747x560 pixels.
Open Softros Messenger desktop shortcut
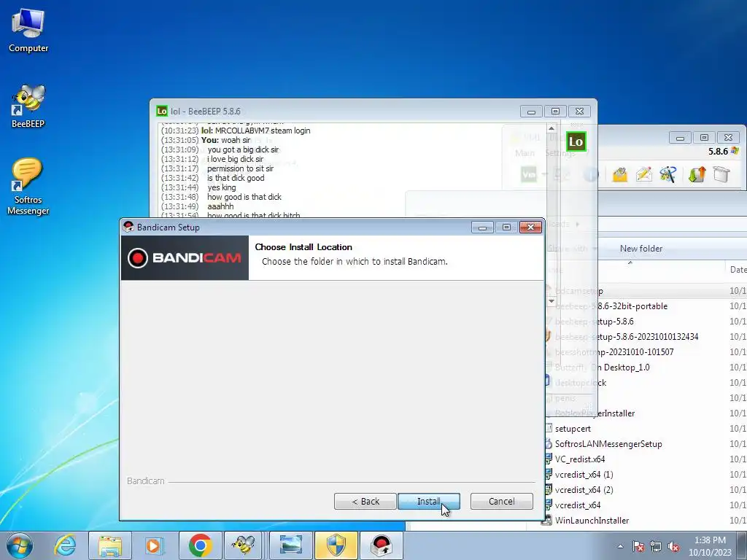click(x=28, y=187)
